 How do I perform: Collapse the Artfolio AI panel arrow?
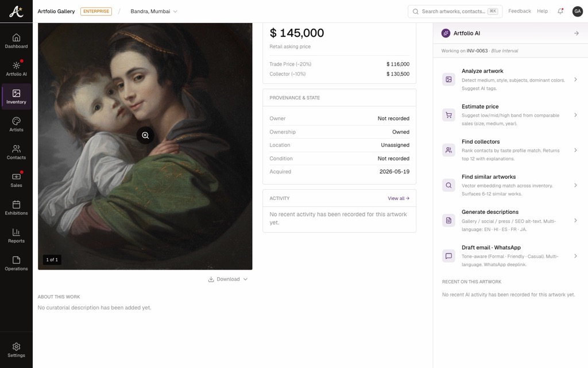pyautogui.click(x=577, y=33)
